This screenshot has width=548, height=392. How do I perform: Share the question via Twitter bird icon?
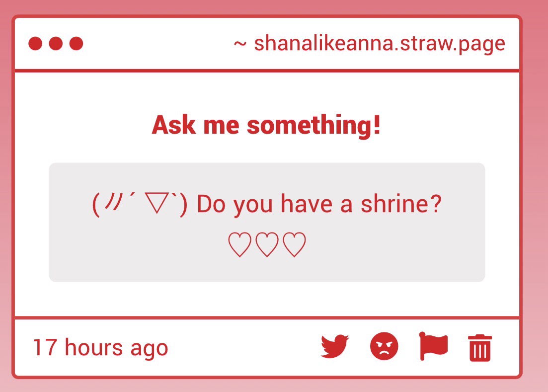(335, 346)
